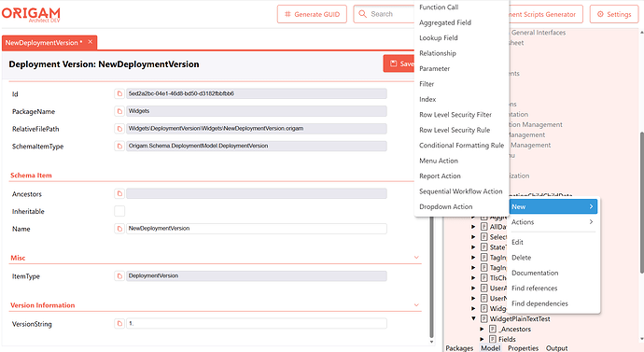Click the Generate GUID button

(312, 14)
